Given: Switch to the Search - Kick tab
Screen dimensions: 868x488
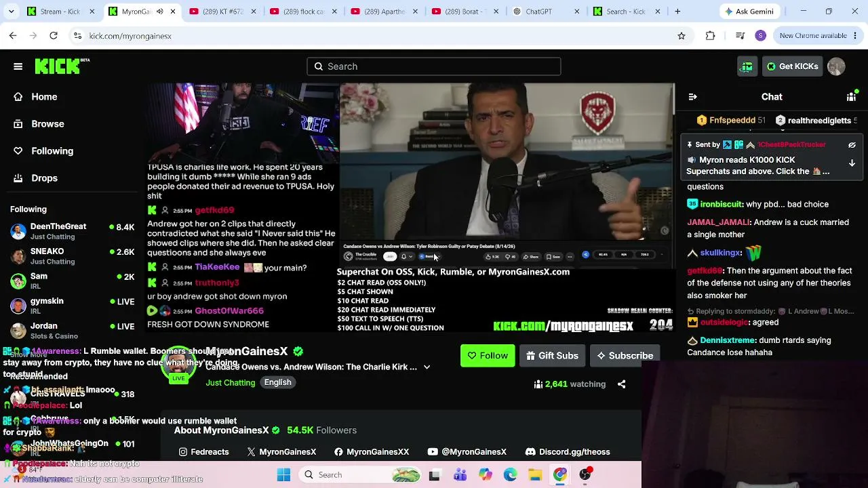Looking at the screenshot, I should pyautogui.click(x=627, y=12).
